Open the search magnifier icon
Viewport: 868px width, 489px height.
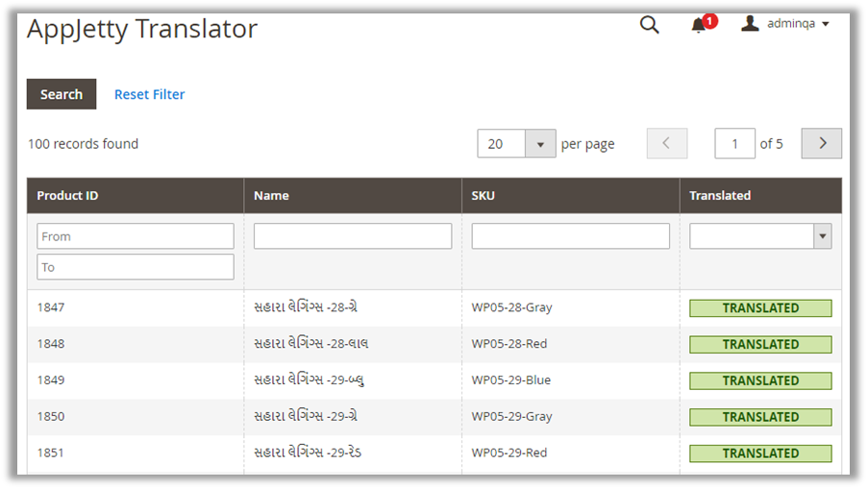coord(650,25)
